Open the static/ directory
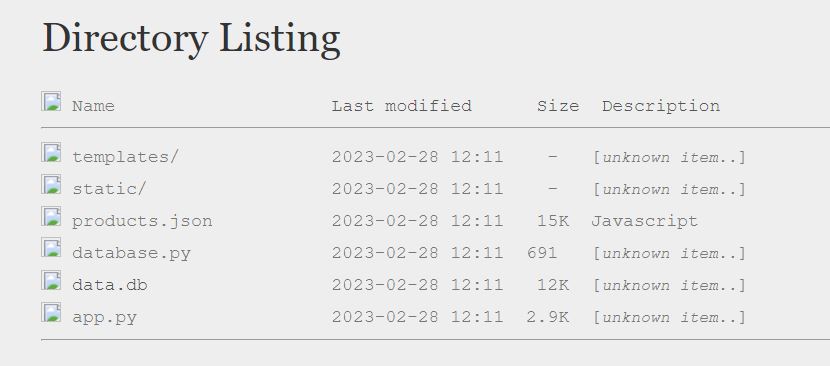This screenshot has height=366, width=830. 109,189
